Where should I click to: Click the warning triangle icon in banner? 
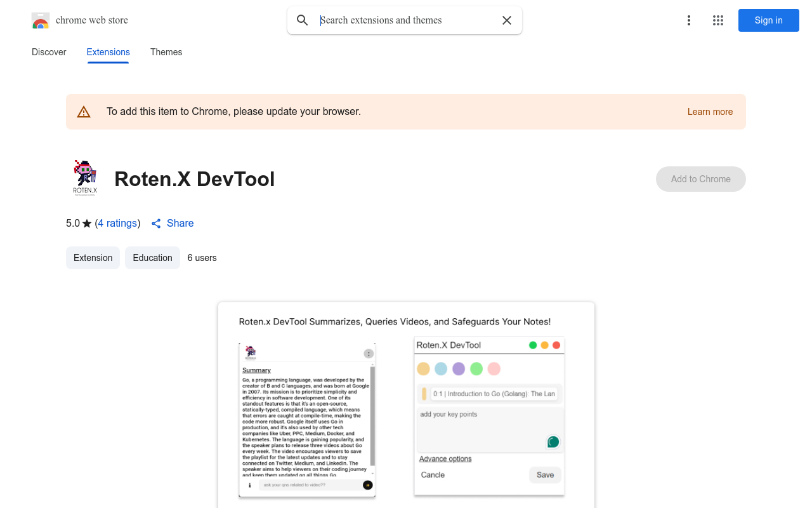tap(84, 112)
